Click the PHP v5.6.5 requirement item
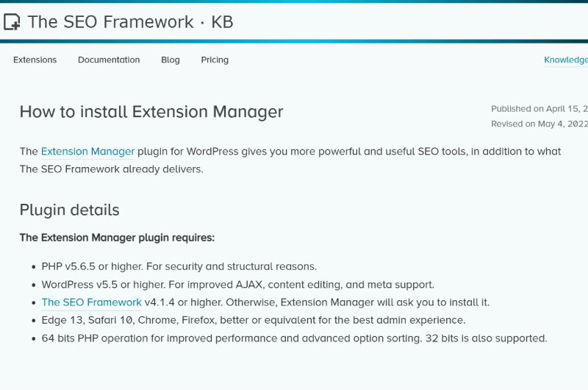The width and height of the screenshot is (588, 390). point(179,266)
